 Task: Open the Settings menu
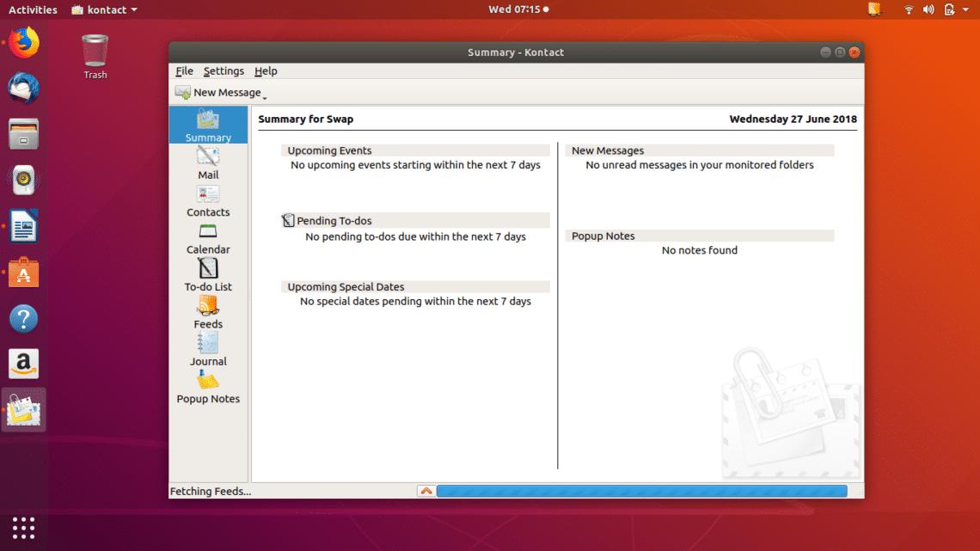point(224,70)
